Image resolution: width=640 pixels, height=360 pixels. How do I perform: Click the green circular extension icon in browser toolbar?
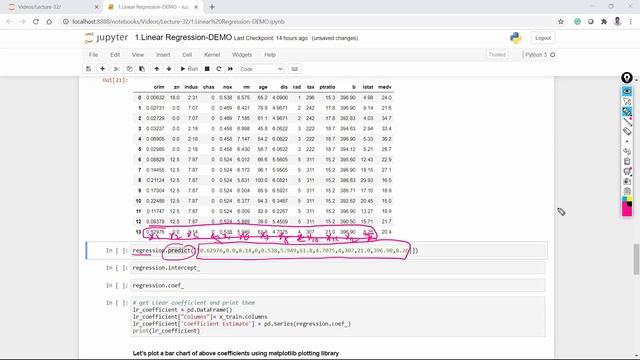[577, 22]
